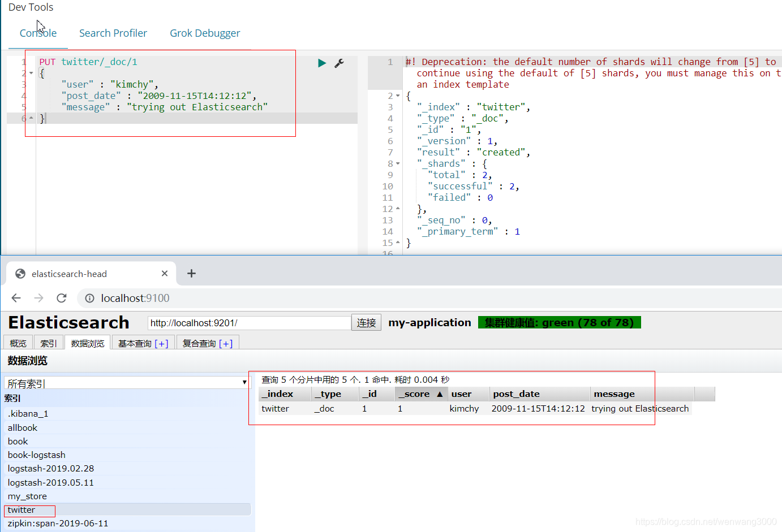Close the elasticsearch-head browser tab
This screenshot has height=532, width=782.
[165, 274]
